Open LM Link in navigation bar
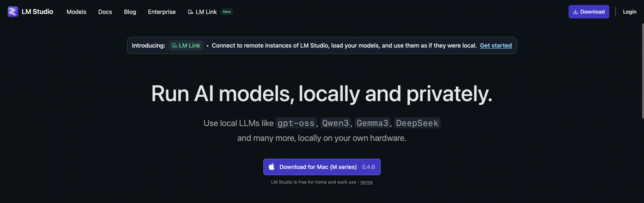Screen dimensions: 644x203 [x=202, y=12]
